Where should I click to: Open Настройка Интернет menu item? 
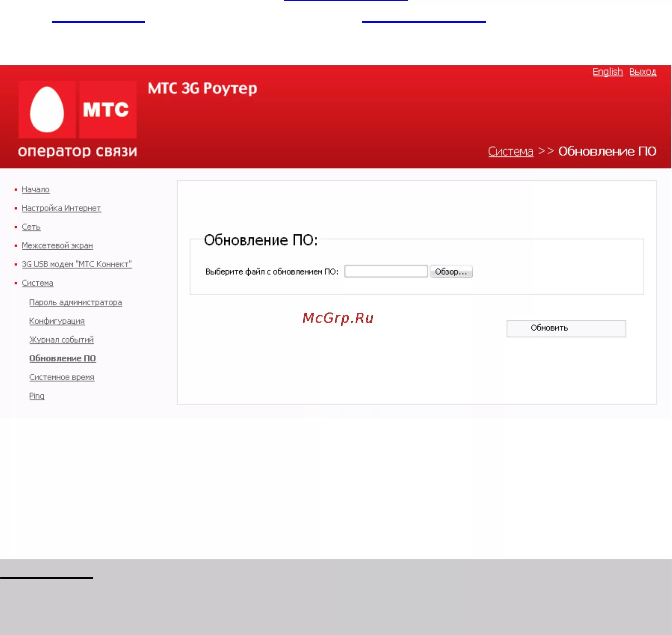coord(61,208)
